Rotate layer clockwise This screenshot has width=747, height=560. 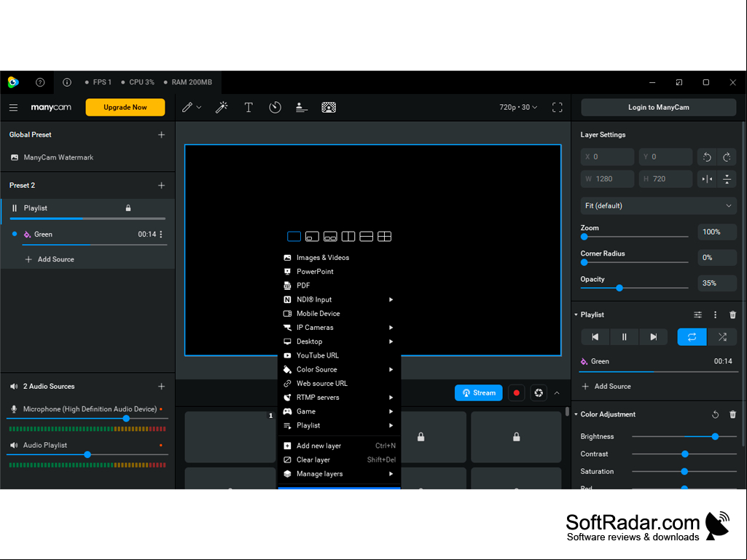coord(727,157)
